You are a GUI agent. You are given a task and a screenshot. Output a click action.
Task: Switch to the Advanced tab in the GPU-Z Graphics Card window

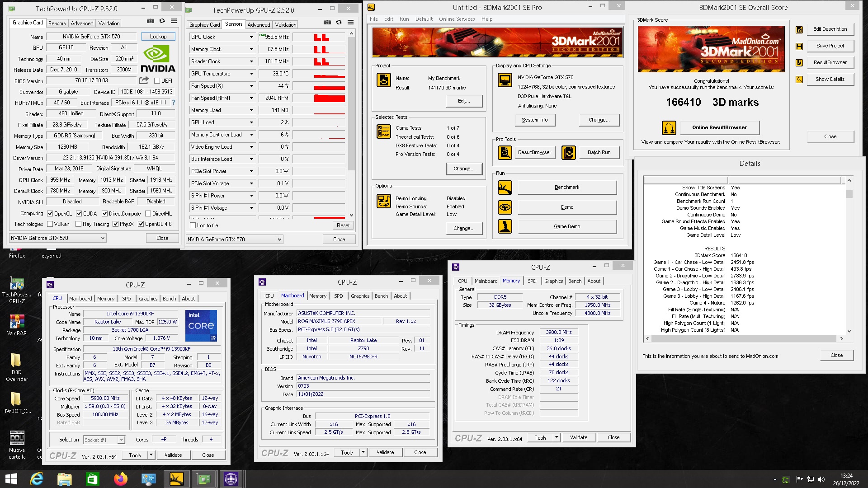click(x=82, y=23)
